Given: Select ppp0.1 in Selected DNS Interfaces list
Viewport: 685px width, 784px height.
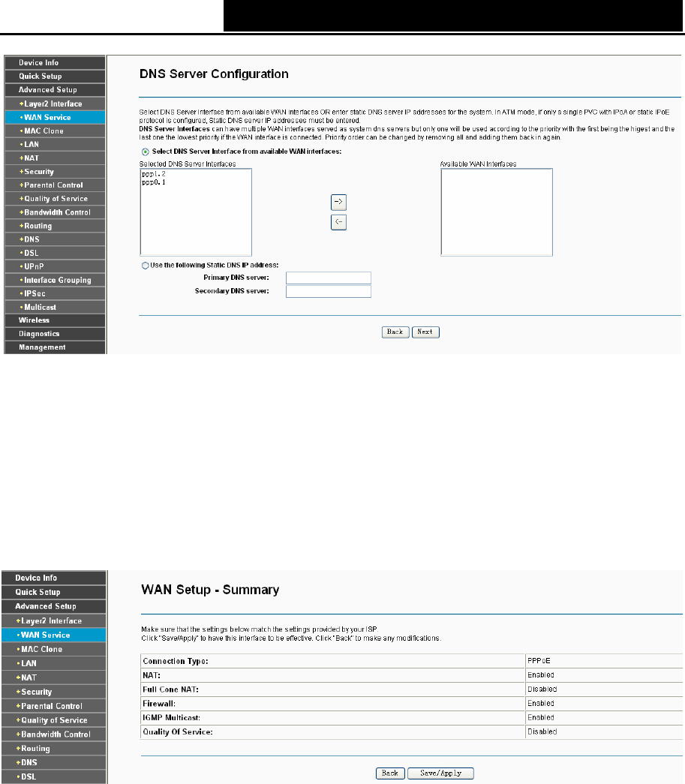Looking at the screenshot, I should [x=154, y=182].
